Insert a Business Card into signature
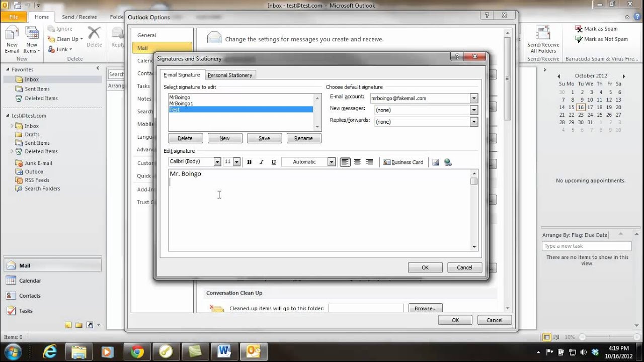 tap(403, 162)
